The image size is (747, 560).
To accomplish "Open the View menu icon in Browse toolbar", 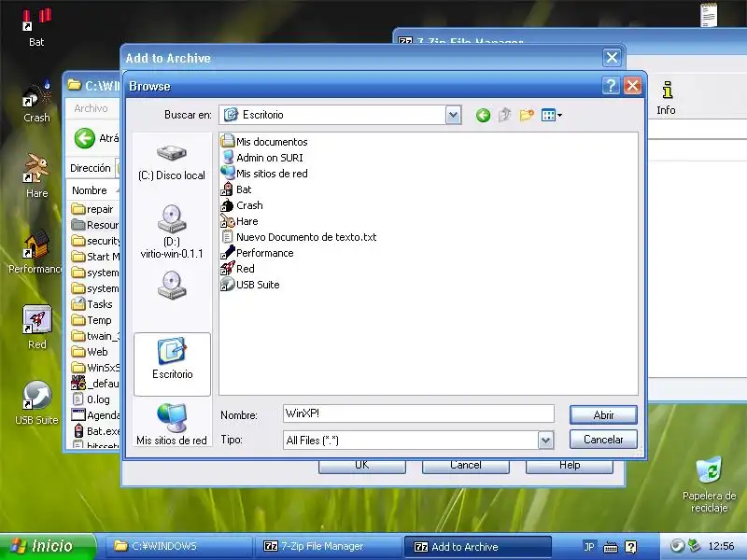I will 552,115.
